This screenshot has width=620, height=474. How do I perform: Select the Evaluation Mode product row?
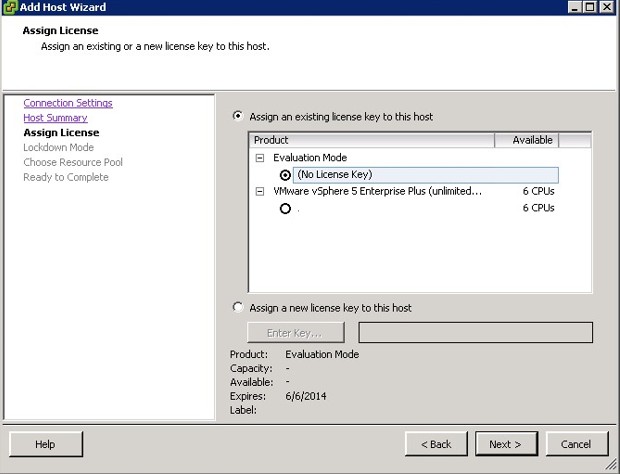[x=309, y=158]
